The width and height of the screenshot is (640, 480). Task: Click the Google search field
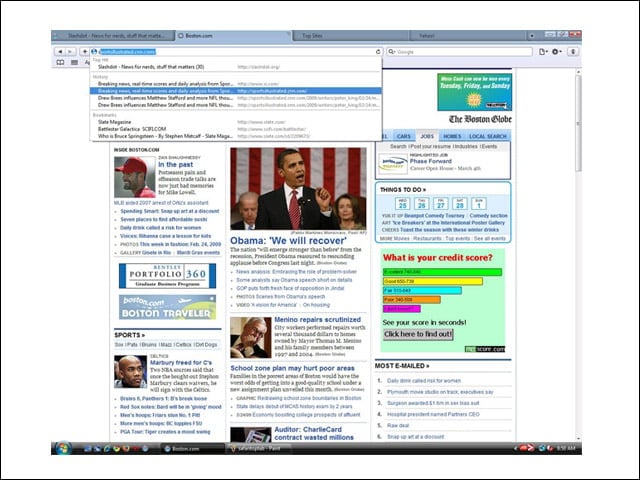[x=459, y=51]
